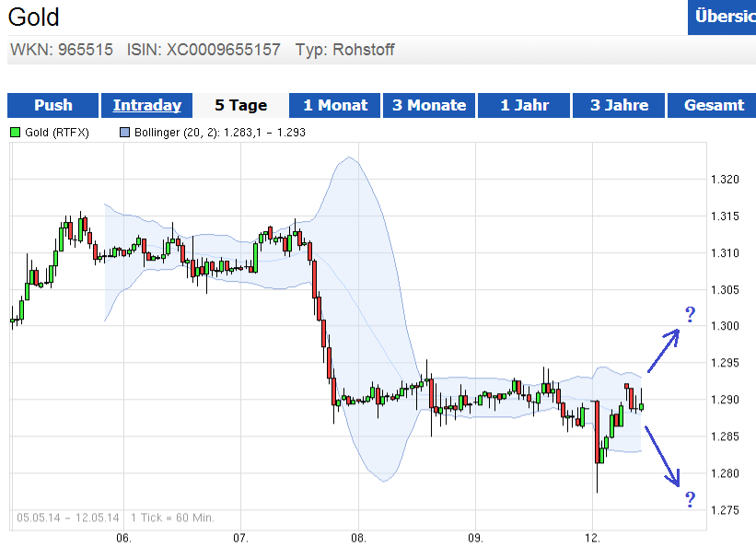Image resolution: width=756 pixels, height=547 pixels.
Task: Click the 1.275 price axis label
Action: point(725,510)
